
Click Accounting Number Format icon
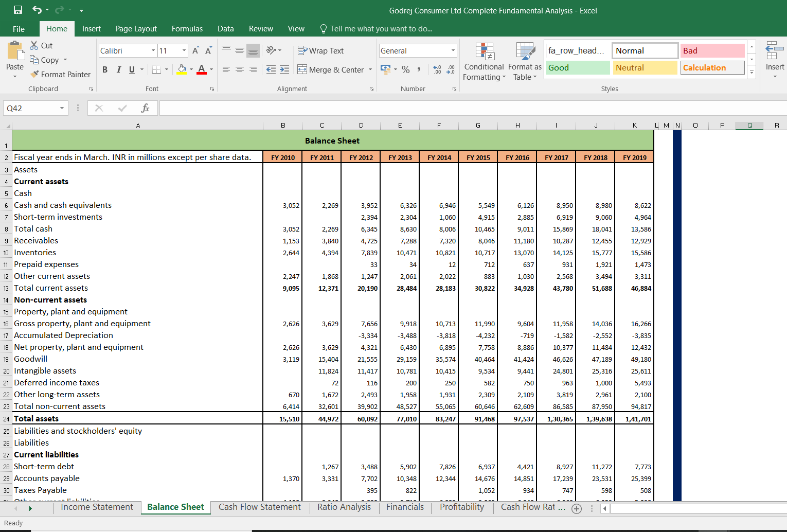point(386,69)
